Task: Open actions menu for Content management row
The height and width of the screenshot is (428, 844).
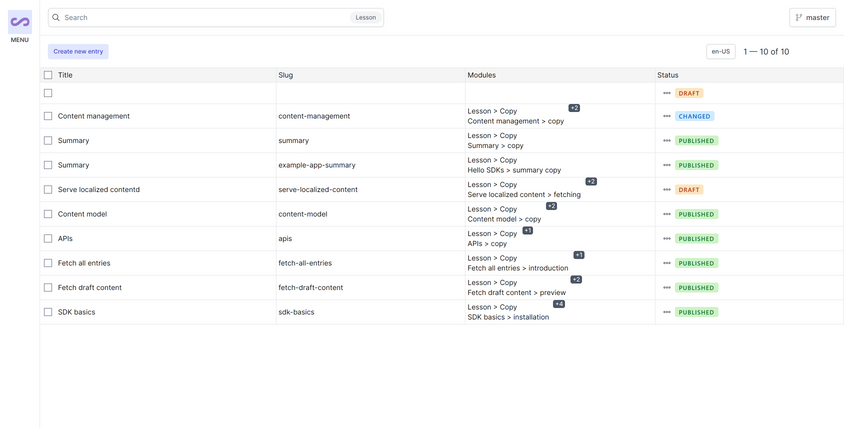Action: point(667,116)
